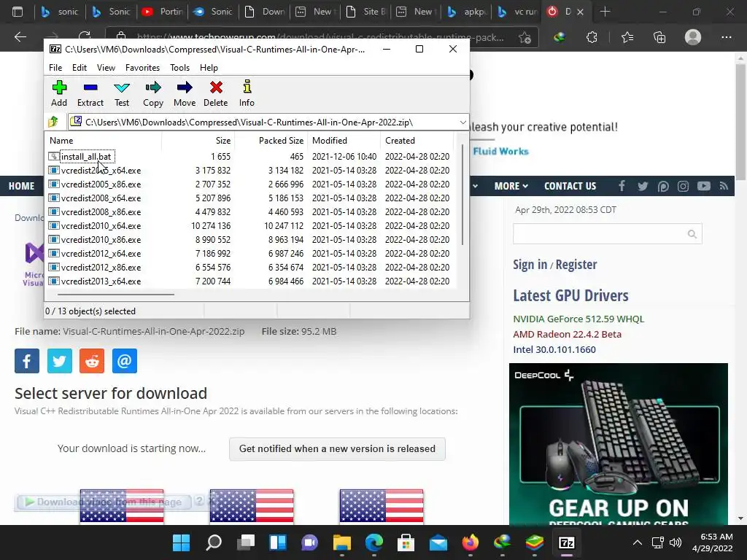Open the browser Settings and more menu
Viewport: 747px width, 560px height.
coord(726,37)
